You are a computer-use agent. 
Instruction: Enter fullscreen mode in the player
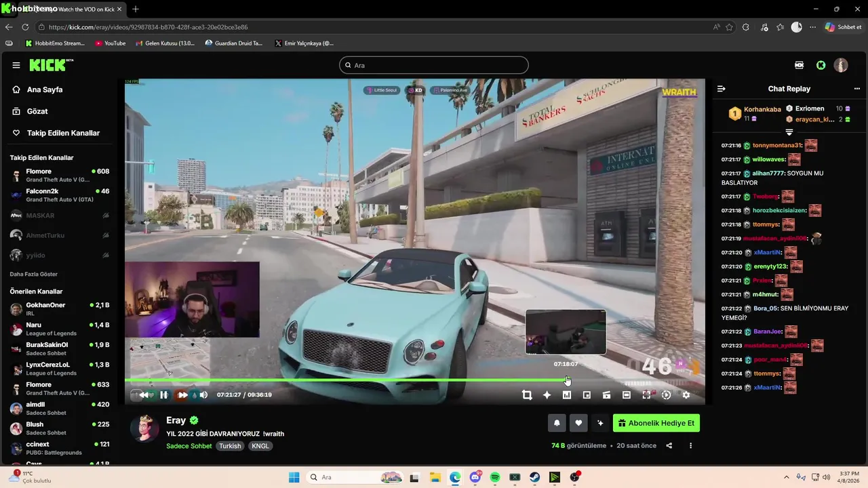click(646, 395)
